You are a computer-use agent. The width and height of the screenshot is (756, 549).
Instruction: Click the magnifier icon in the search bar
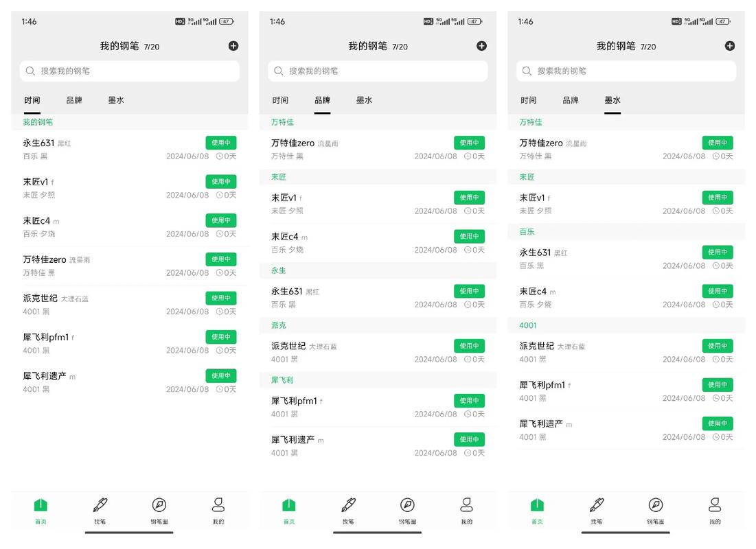click(x=30, y=71)
